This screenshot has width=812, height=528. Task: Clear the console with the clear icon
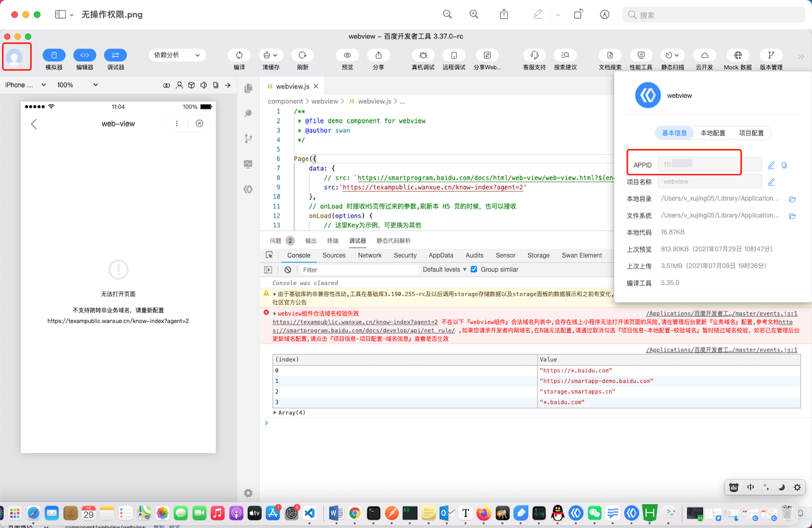[x=288, y=270]
